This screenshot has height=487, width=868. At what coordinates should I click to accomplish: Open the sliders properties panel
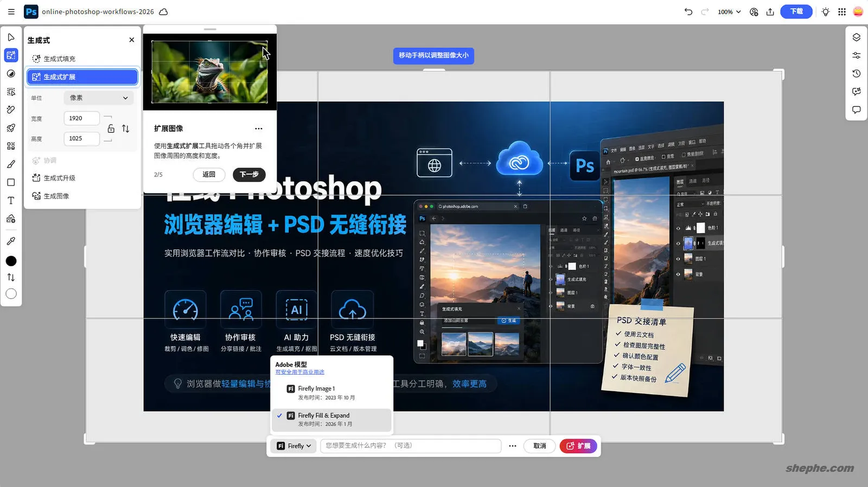(856, 55)
